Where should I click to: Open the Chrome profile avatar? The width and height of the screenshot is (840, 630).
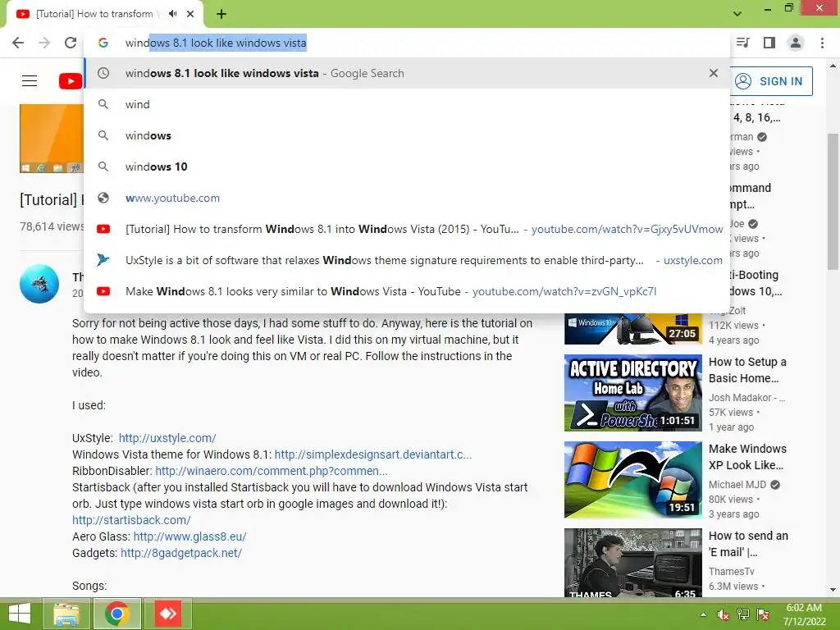click(x=796, y=43)
